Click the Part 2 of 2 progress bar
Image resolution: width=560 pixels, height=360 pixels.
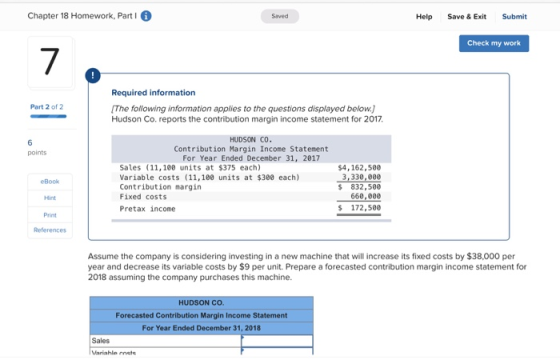pos(48,116)
